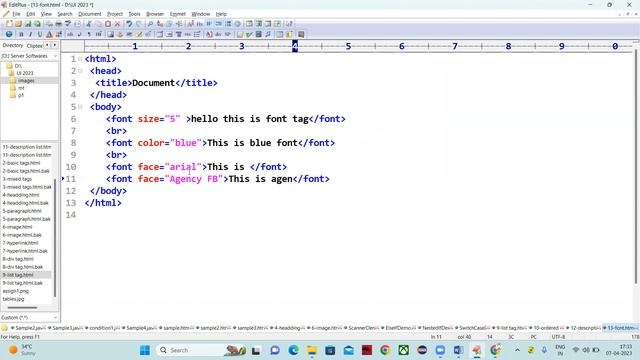Open the Browser menu
640x360 pixels.
tap(155, 14)
